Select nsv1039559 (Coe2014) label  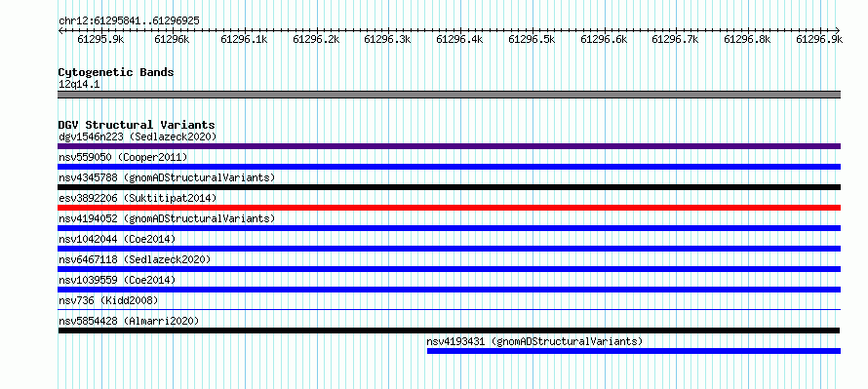pyautogui.click(x=117, y=280)
